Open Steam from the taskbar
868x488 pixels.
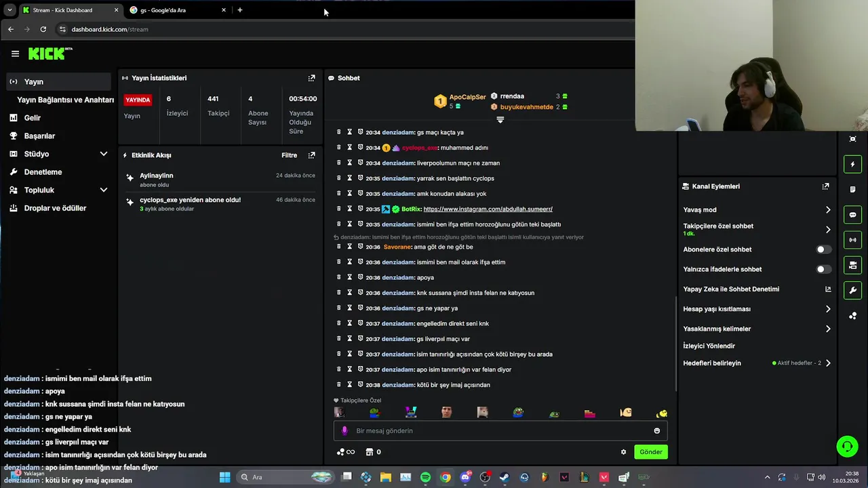[505, 477]
